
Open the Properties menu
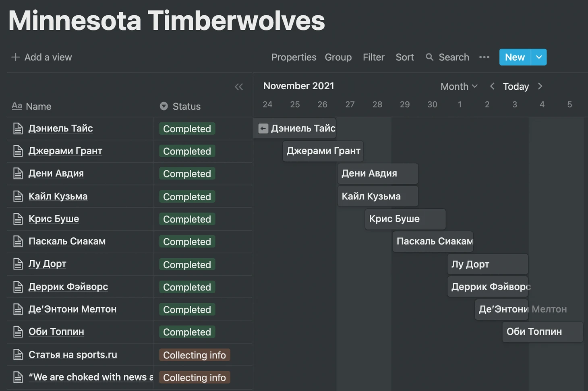pyautogui.click(x=294, y=57)
